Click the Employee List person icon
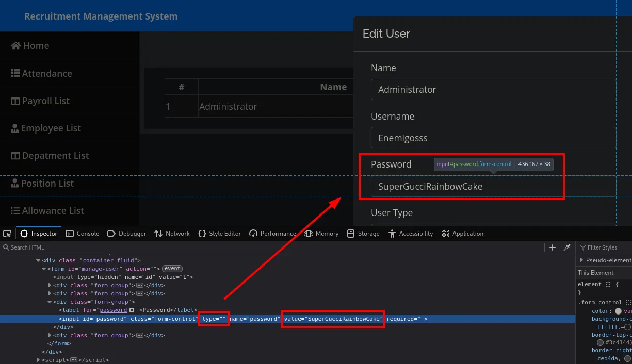This screenshot has height=364, width=632. tap(15, 128)
